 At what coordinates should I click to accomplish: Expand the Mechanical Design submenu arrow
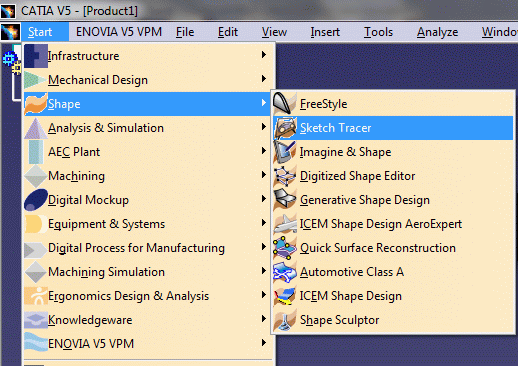click(x=264, y=79)
